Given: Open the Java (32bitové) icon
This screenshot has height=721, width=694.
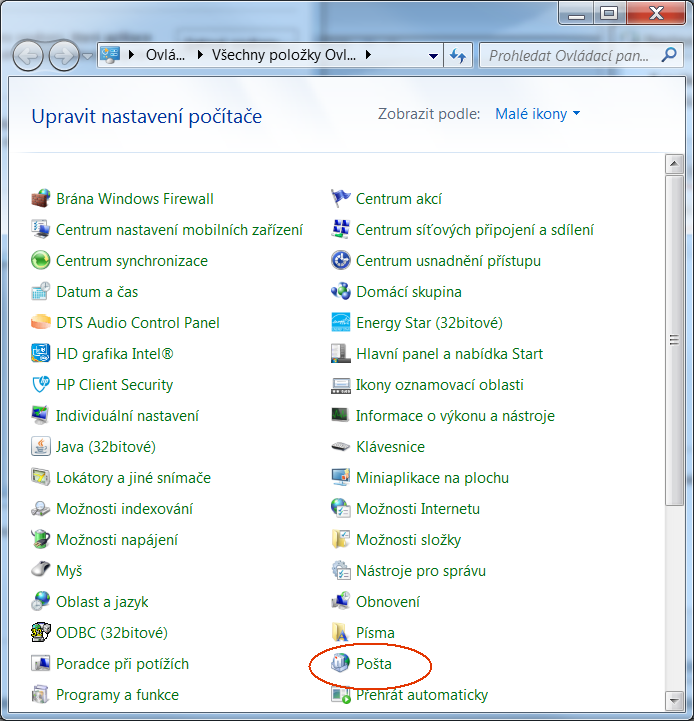Looking at the screenshot, I should tap(40, 446).
